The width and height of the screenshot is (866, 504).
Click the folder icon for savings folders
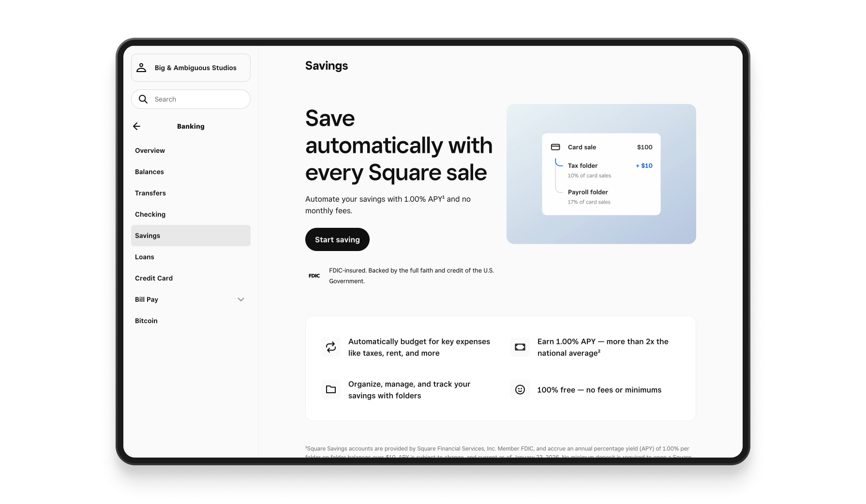331,389
